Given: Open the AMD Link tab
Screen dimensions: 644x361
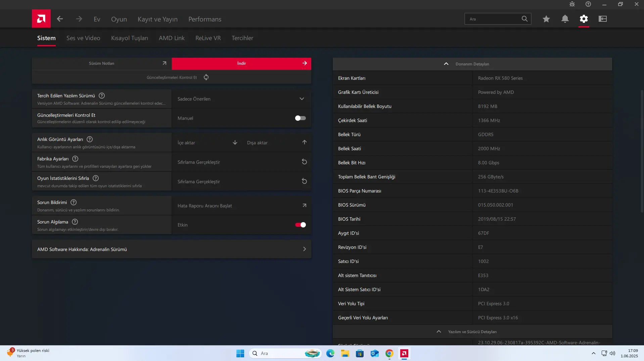Looking at the screenshot, I should 172,38.
